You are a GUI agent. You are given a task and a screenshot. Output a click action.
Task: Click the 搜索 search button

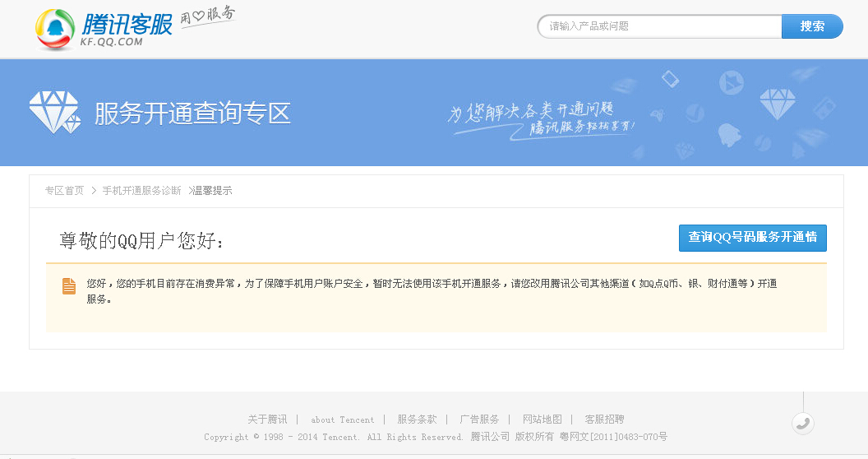tap(812, 26)
